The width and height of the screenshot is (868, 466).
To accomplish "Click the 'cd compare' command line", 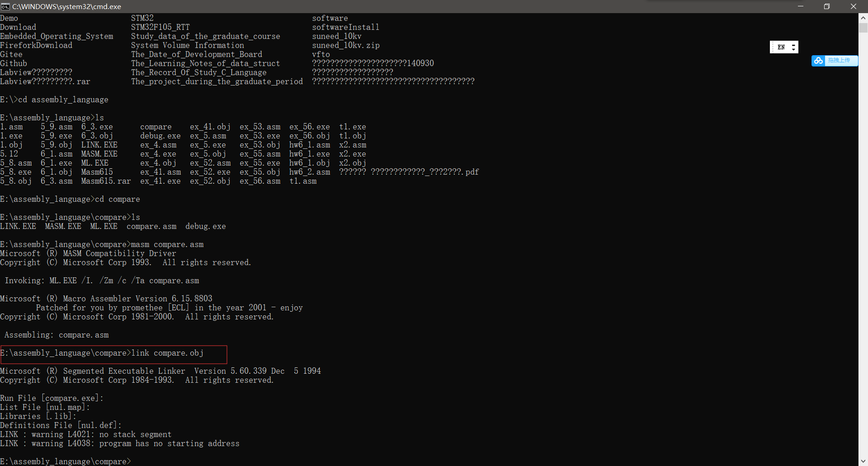I will tap(70, 199).
